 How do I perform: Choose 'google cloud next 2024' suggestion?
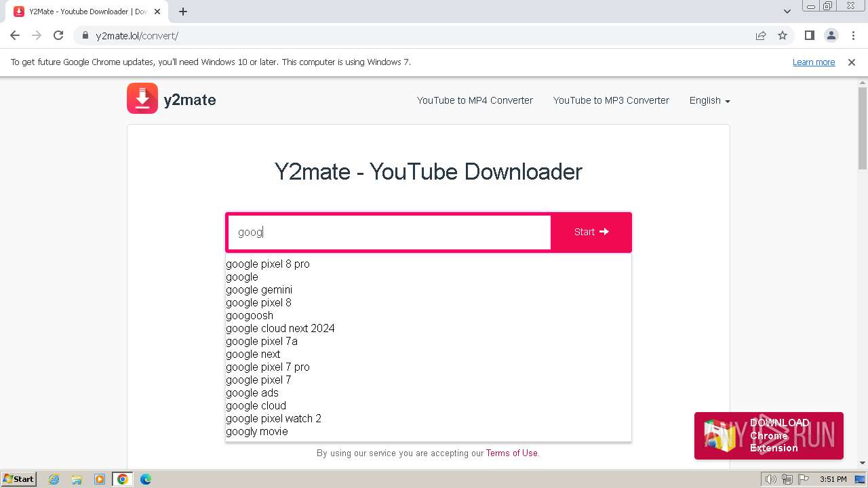280,328
